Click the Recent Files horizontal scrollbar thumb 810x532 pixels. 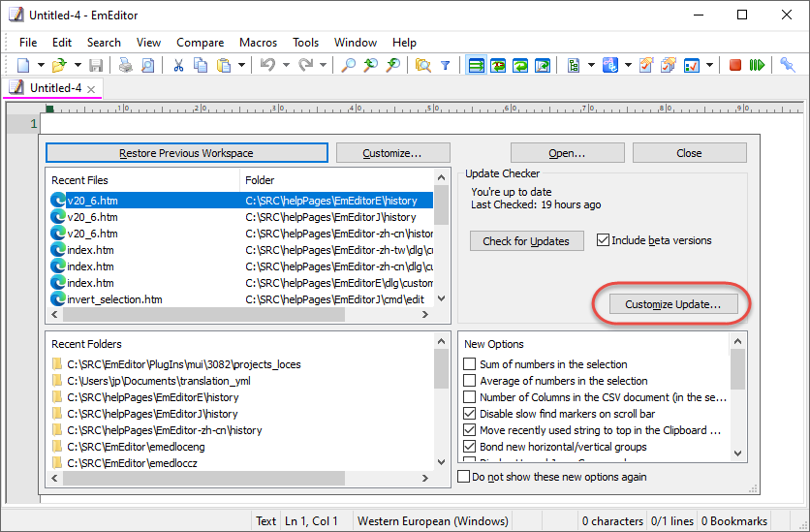click(x=203, y=315)
